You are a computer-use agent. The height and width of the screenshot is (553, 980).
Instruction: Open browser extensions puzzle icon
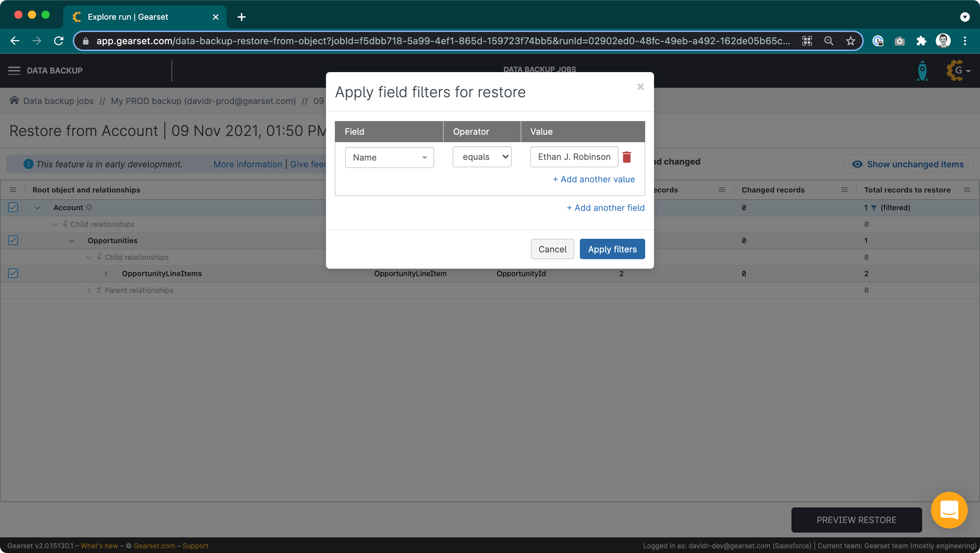pyautogui.click(x=921, y=41)
